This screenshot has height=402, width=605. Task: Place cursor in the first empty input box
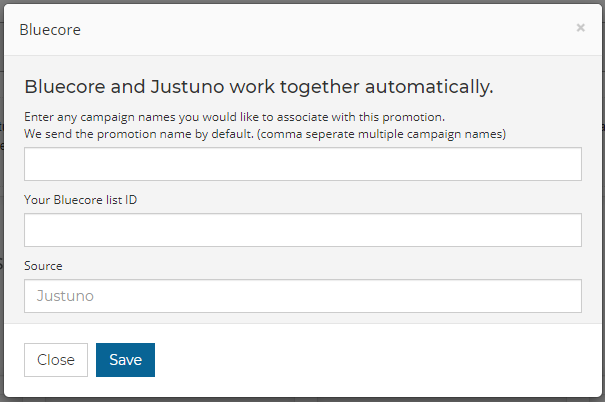click(x=302, y=165)
